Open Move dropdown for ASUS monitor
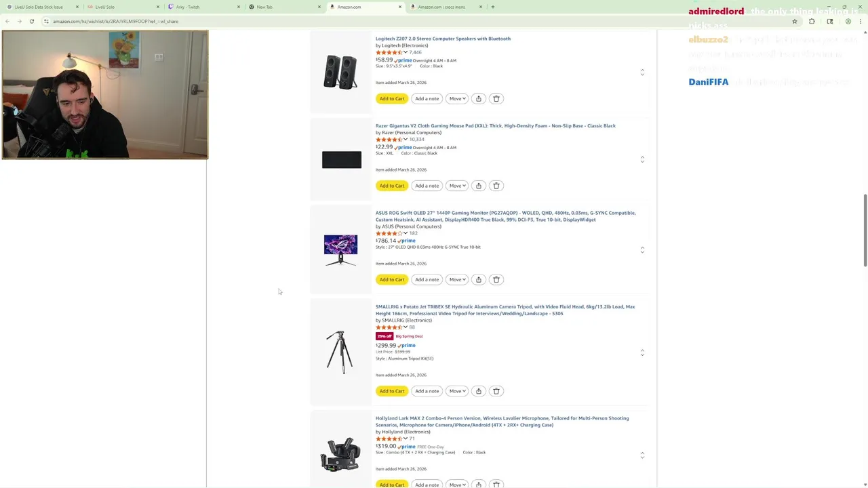This screenshot has width=868, height=488. (x=457, y=280)
